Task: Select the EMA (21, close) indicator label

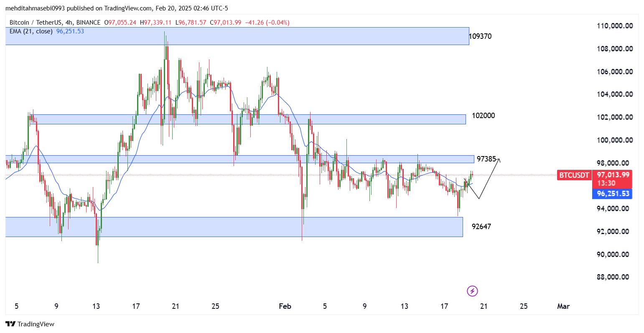Action: (x=31, y=31)
